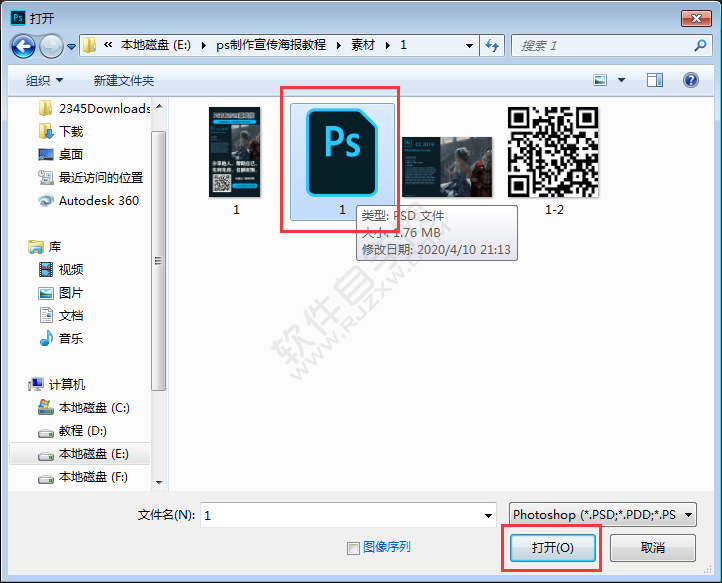The image size is (722, 583).
Task: Click the magnifier search icon
Action: (x=700, y=45)
